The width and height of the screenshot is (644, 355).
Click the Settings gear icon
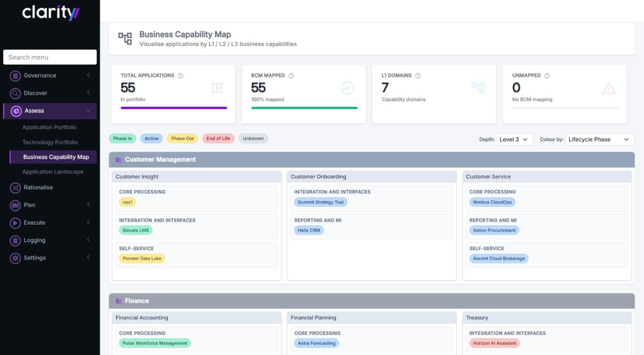pyautogui.click(x=15, y=258)
